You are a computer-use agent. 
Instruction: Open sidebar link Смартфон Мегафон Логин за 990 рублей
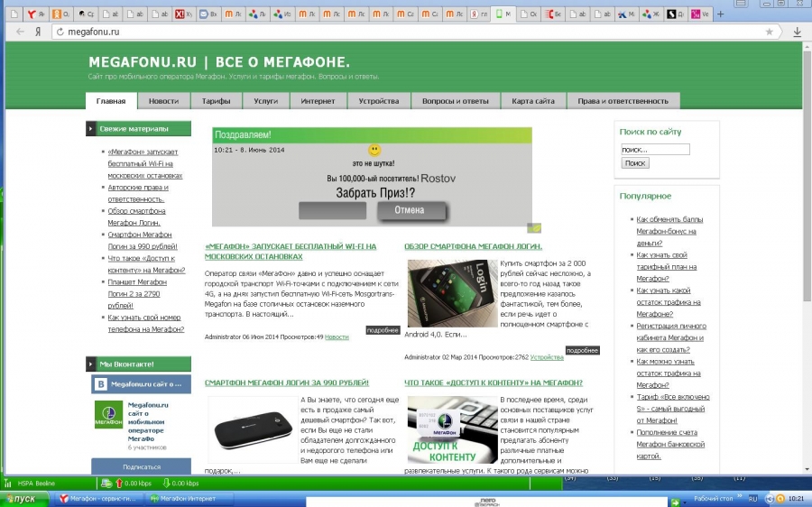tap(143, 241)
